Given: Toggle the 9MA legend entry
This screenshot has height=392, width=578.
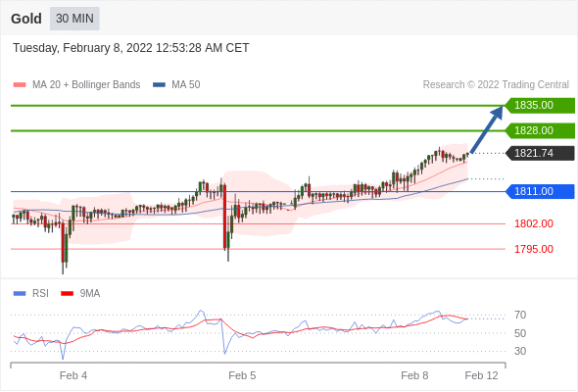Looking at the screenshot, I should pos(80,294).
